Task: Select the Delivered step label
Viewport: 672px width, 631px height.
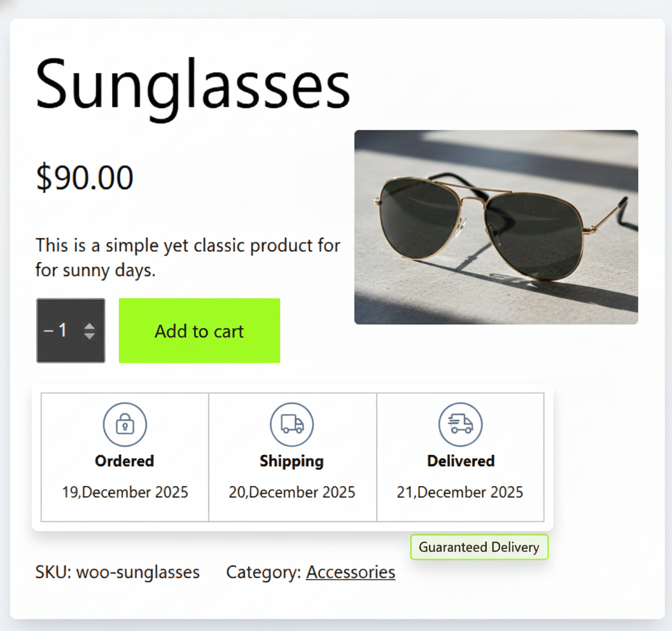Action: tap(461, 461)
